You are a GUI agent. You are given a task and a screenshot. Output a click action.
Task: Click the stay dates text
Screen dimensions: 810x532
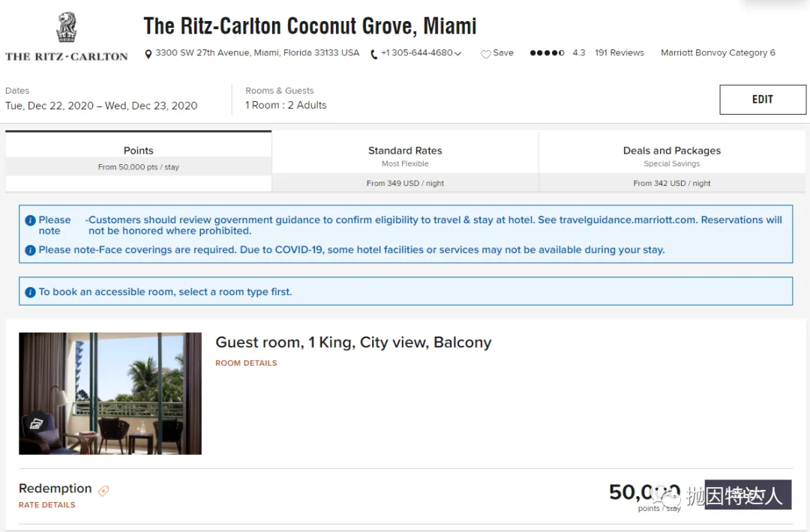pos(101,106)
